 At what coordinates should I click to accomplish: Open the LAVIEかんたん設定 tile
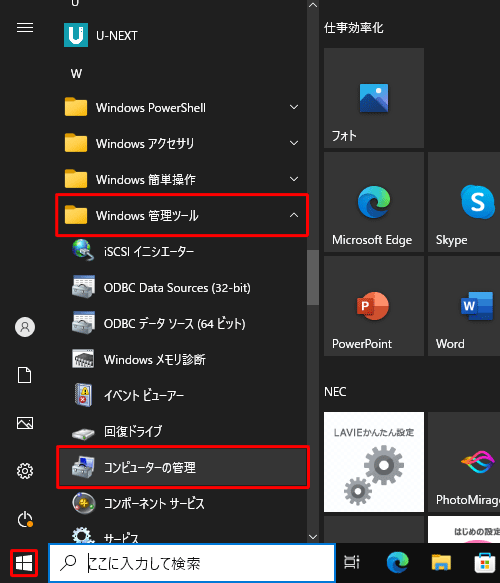click(374, 462)
